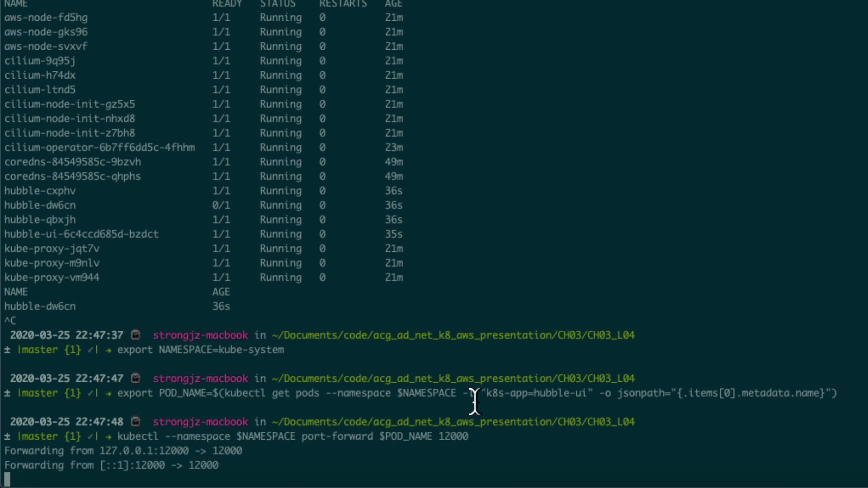The image size is (868, 488).
Task: Click the 0/1 ready value for hubble-dw6cn
Action: (x=221, y=205)
